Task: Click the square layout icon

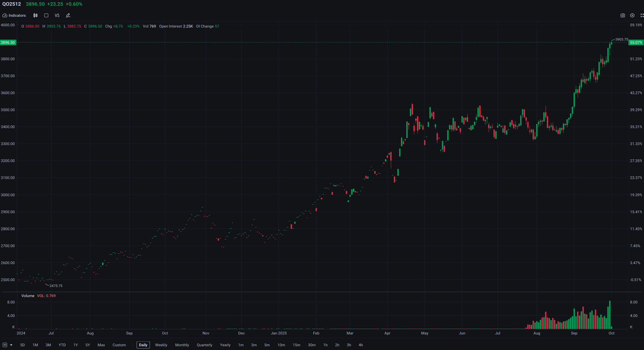Action: (x=46, y=16)
